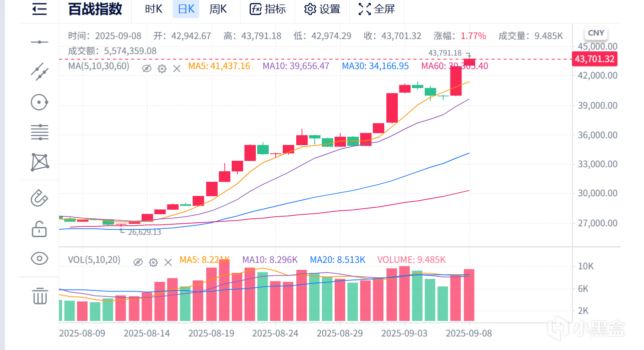Open MA(5,10,30,60) indicator settings gear

pos(162,69)
